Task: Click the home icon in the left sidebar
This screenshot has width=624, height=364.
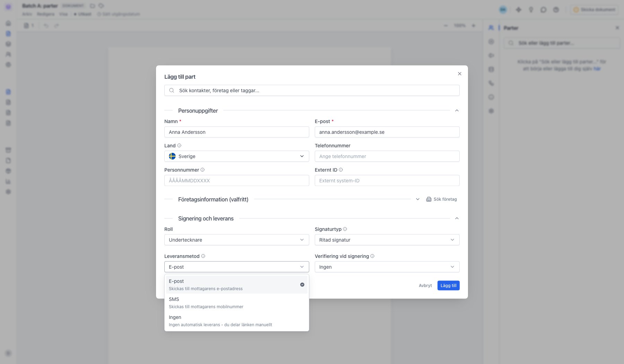Action: 8,23
